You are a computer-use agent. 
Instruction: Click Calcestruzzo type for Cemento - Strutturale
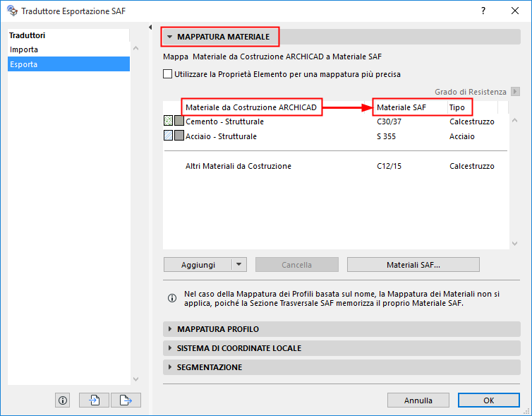(x=472, y=121)
